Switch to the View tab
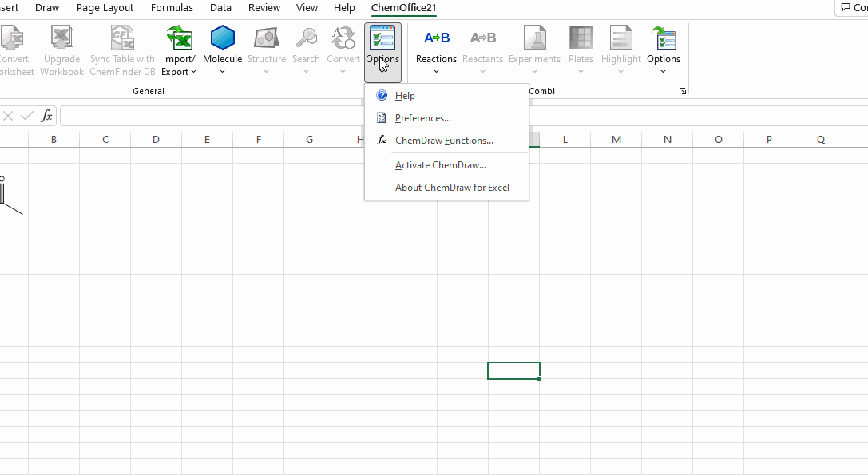868x475 pixels. (307, 8)
